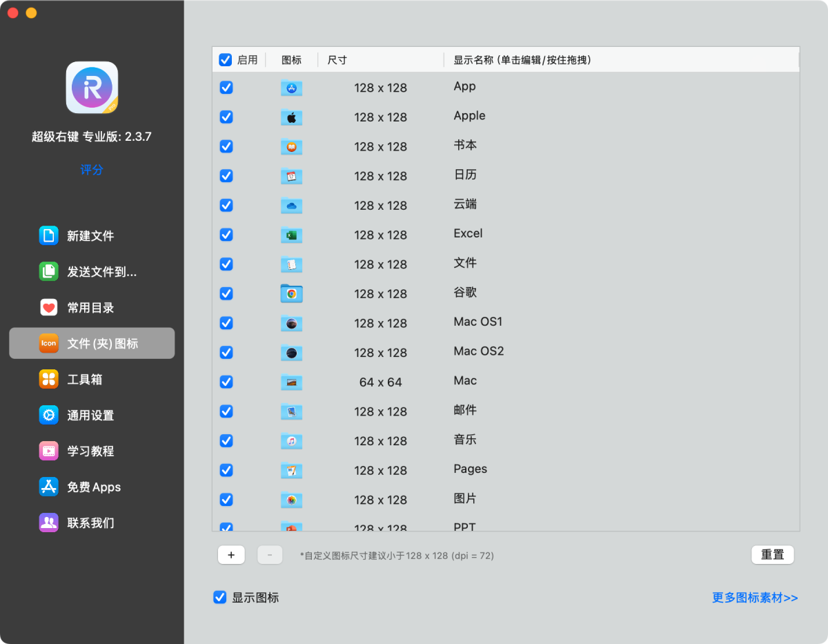Image resolution: width=828 pixels, height=644 pixels.
Task: Click the display name 日历
Action: coord(465,175)
